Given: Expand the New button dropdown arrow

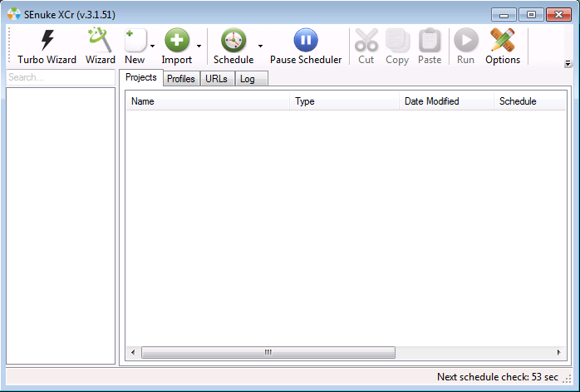Looking at the screenshot, I should pos(152,46).
